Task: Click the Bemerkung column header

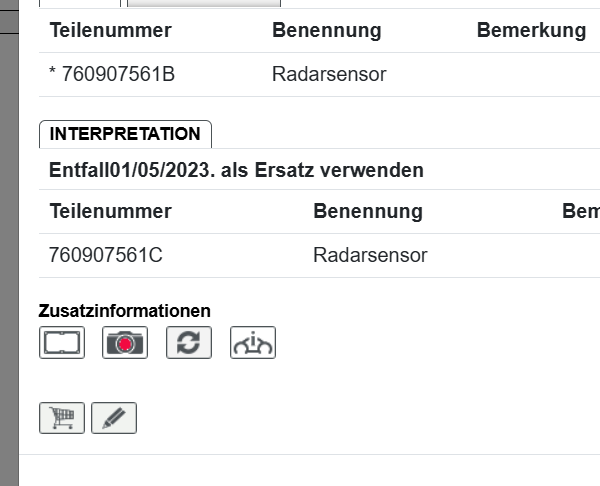Action: [x=531, y=30]
